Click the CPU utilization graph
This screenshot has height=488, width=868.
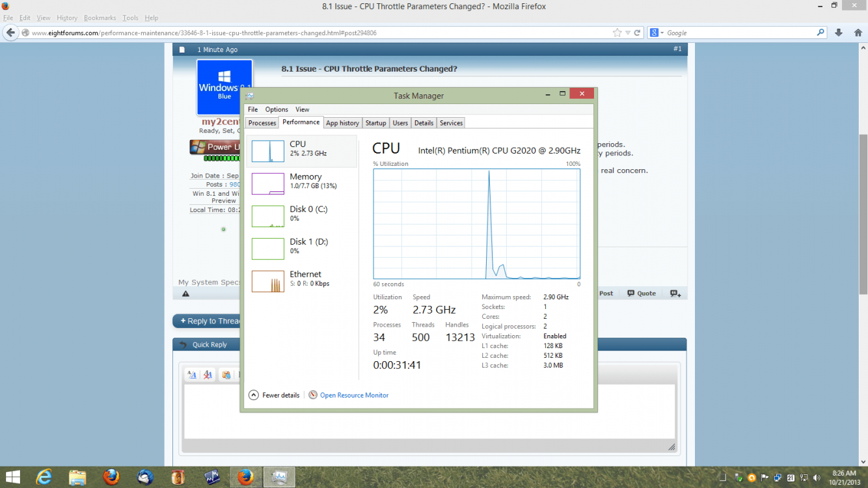click(x=476, y=224)
